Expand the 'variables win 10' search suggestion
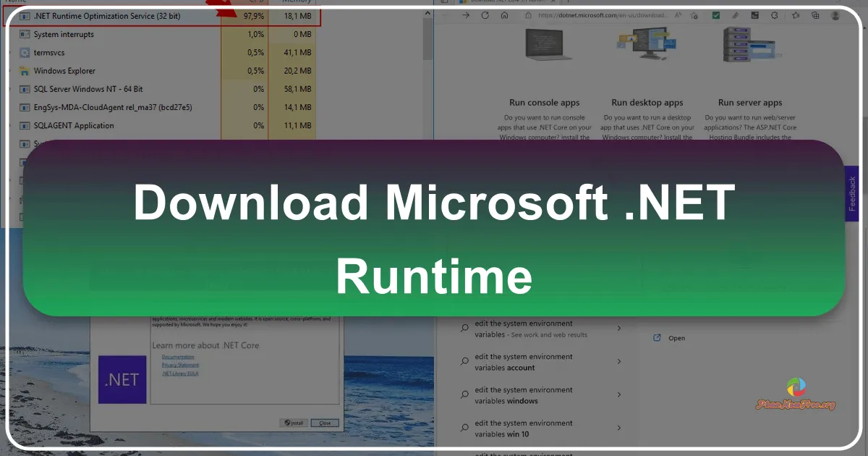Image resolution: width=868 pixels, height=456 pixels. pos(620,428)
